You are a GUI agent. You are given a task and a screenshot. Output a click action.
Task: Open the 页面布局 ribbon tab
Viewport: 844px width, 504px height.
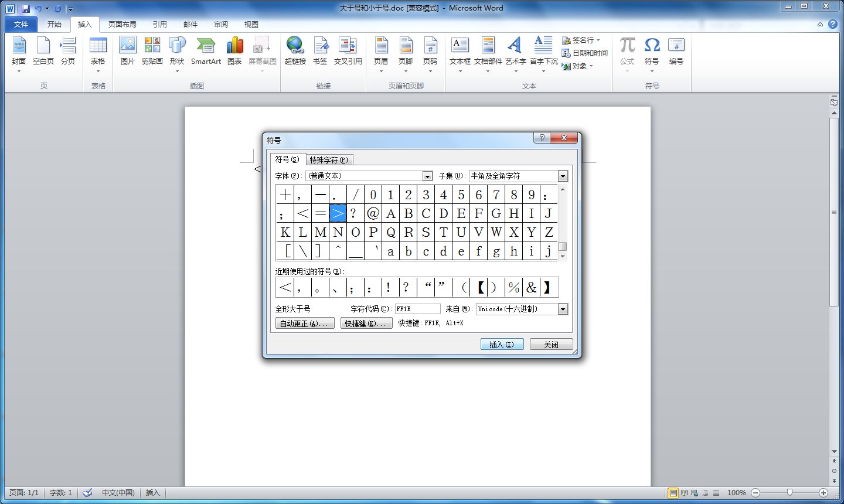pyautogui.click(x=122, y=25)
